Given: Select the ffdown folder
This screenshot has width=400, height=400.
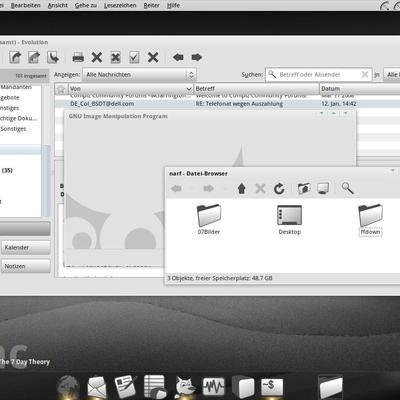Looking at the screenshot, I should point(370,220).
